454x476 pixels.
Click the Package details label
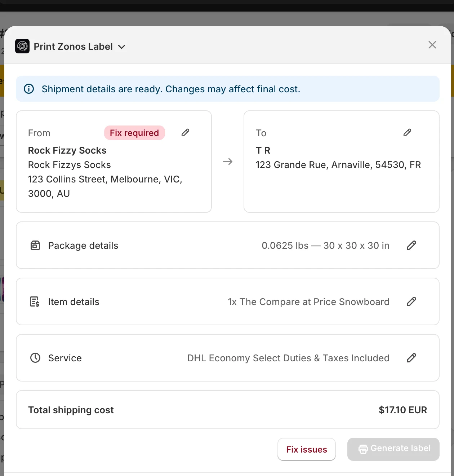coord(83,246)
